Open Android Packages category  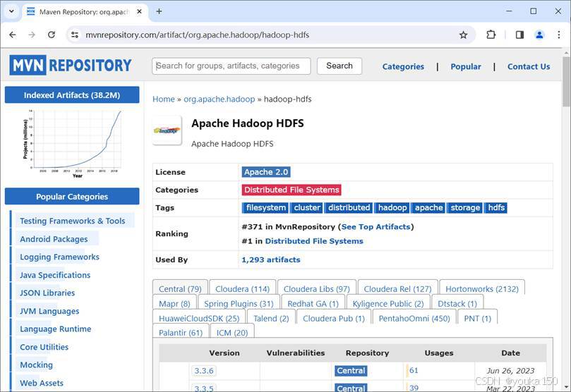point(54,239)
